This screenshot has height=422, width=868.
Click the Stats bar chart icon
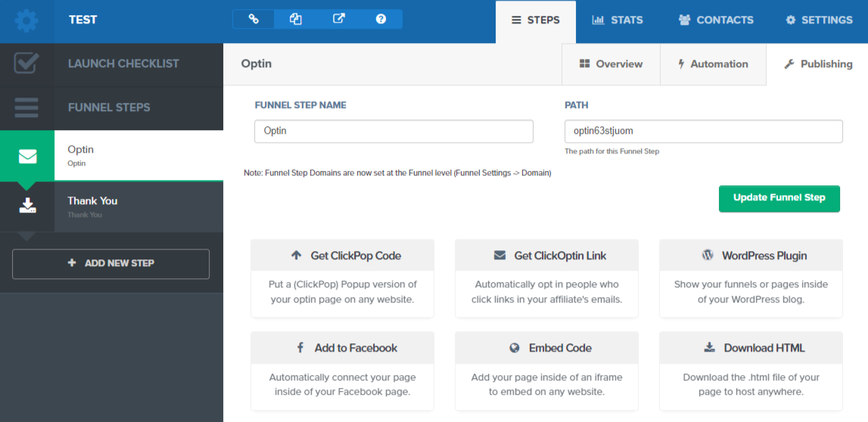[598, 20]
